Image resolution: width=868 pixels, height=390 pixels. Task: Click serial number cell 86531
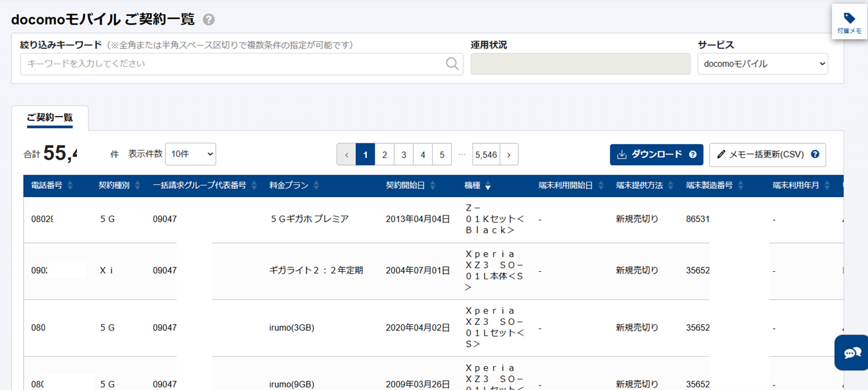click(697, 219)
